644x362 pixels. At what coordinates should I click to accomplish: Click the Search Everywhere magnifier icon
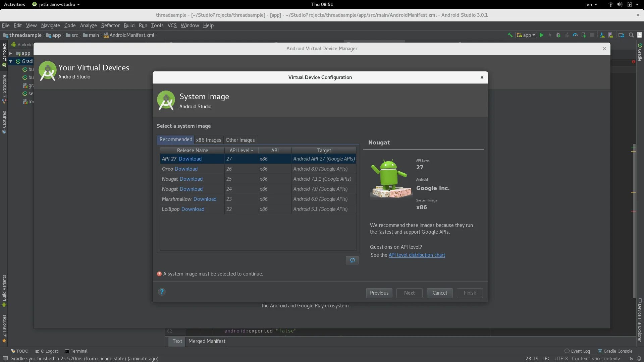(x=631, y=35)
